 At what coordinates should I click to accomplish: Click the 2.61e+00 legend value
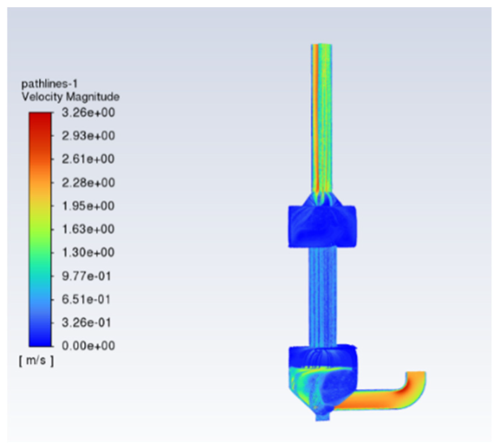(x=88, y=159)
